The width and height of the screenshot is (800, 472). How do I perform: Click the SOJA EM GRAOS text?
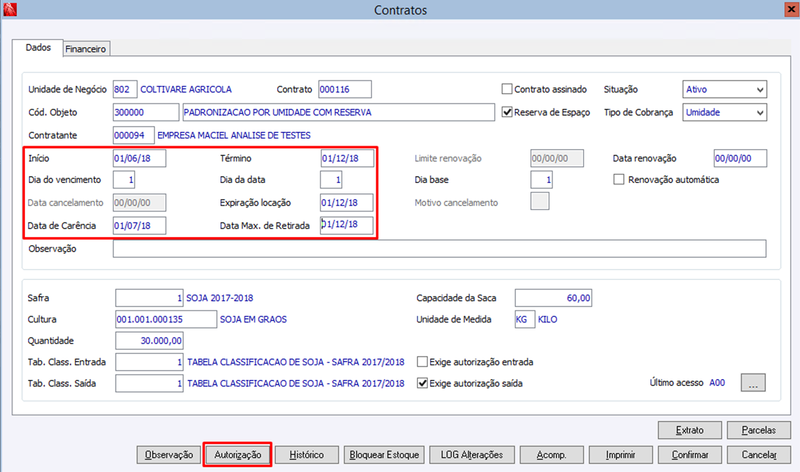(x=253, y=319)
